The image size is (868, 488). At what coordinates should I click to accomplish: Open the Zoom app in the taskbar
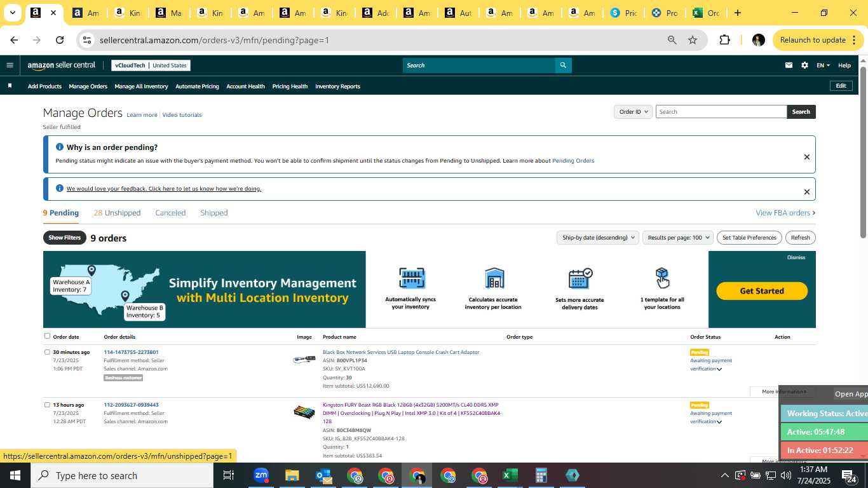pos(261,475)
